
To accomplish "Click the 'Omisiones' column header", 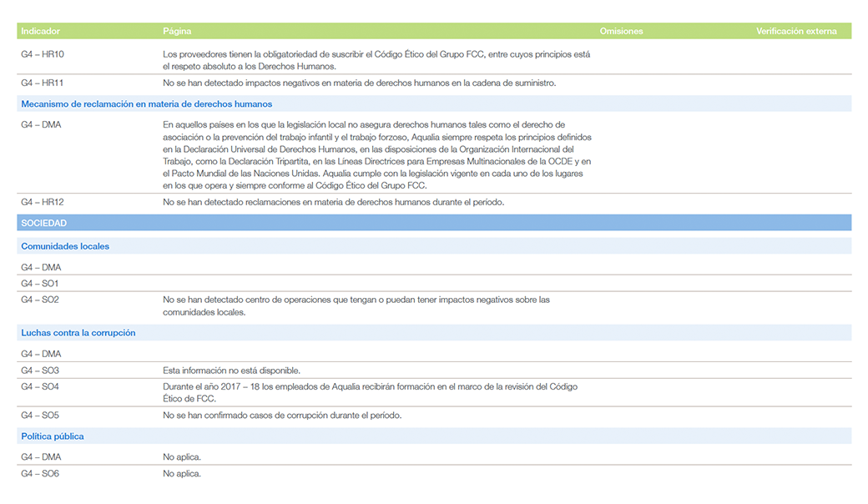I will 621,31.
